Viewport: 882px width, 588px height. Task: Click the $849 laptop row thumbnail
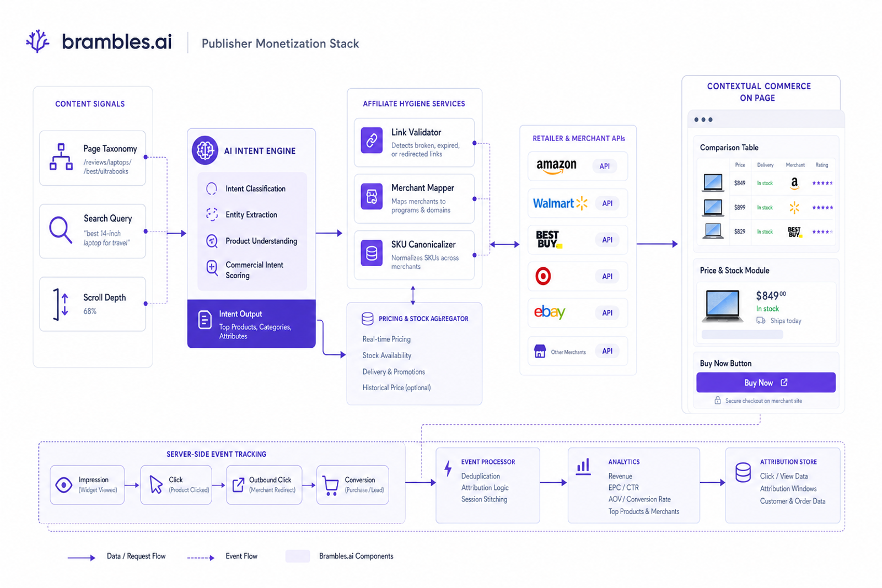(x=713, y=182)
